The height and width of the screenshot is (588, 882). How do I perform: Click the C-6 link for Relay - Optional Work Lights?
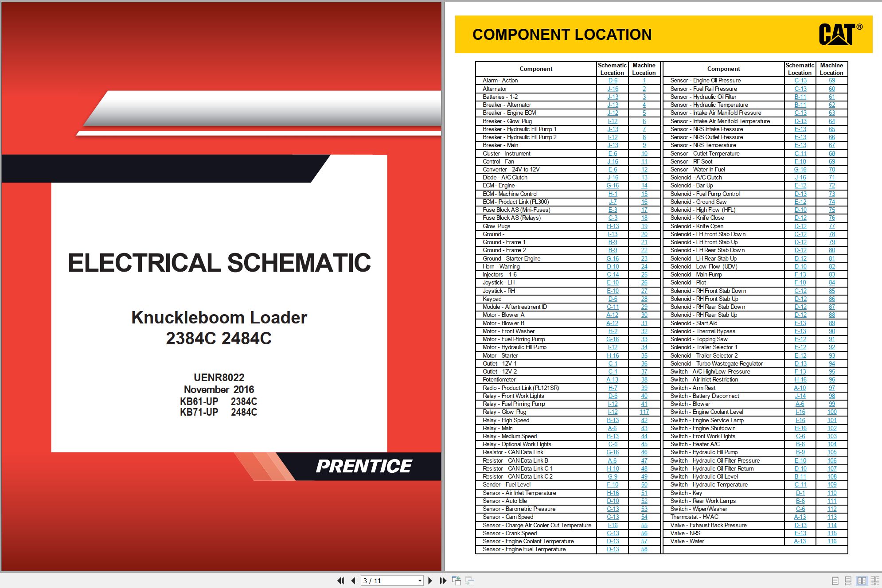(x=613, y=444)
